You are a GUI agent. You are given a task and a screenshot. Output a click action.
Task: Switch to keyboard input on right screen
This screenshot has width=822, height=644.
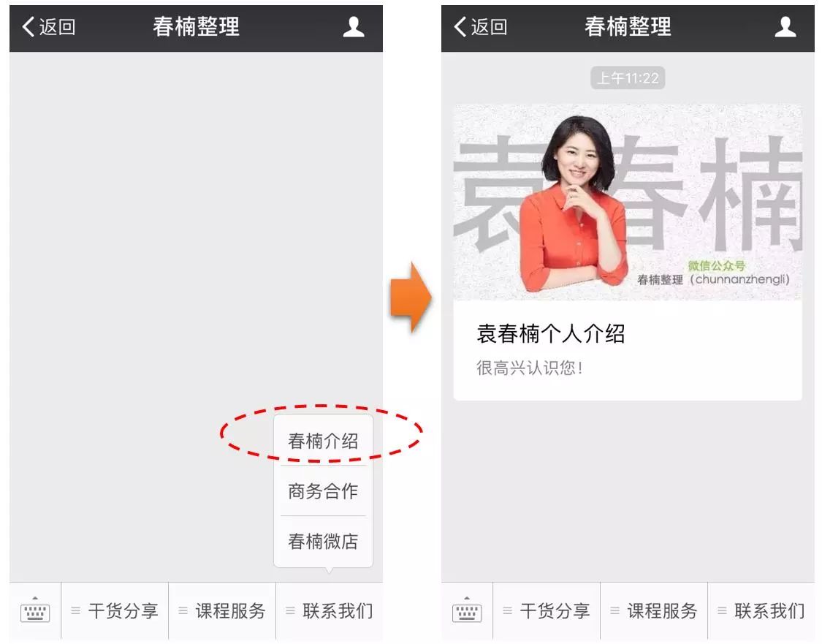tap(467, 610)
